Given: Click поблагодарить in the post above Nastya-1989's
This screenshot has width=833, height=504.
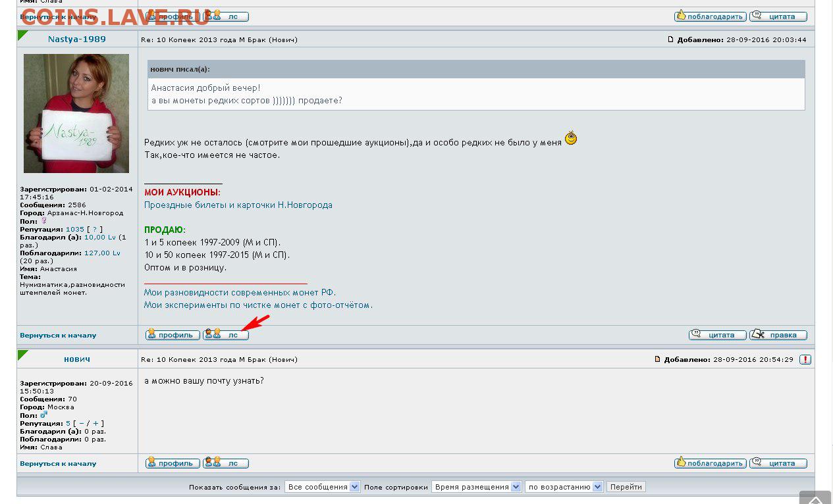Looking at the screenshot, I should pyautogui.click(x=711, y=16).
